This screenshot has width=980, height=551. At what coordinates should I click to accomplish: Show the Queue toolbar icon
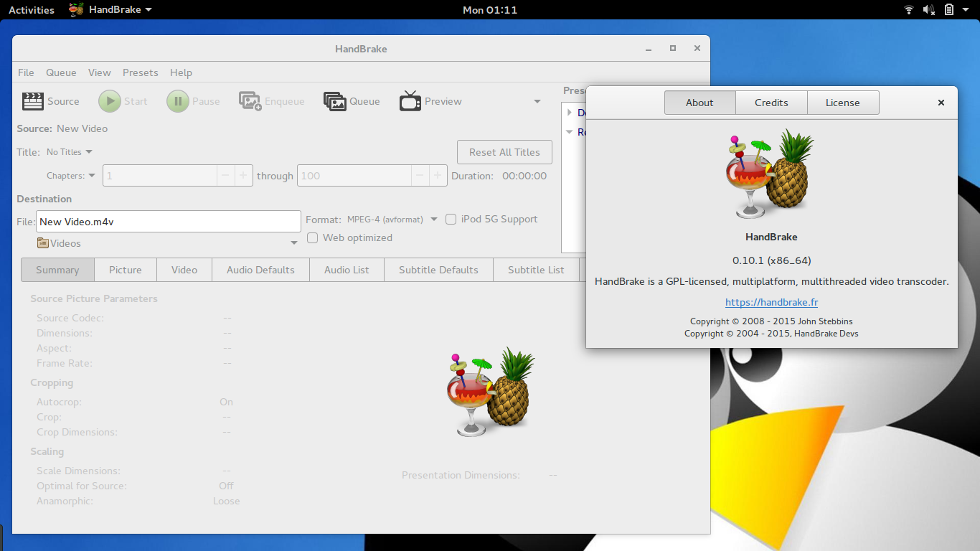335,101
